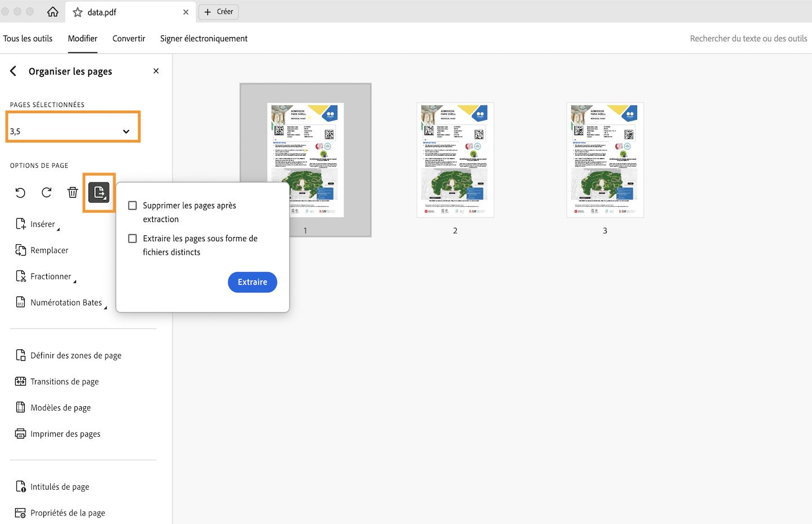The width and height of the screenshot is (812, 524).
Task: Check Extraire les pages sous forme de fichiers distincts
Action: click(x=132, y=238)
